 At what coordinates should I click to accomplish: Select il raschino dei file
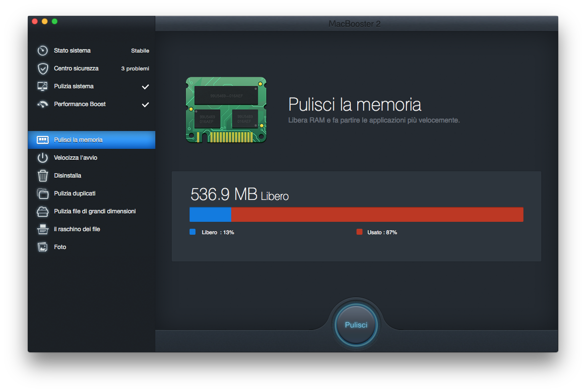point(92,229)
